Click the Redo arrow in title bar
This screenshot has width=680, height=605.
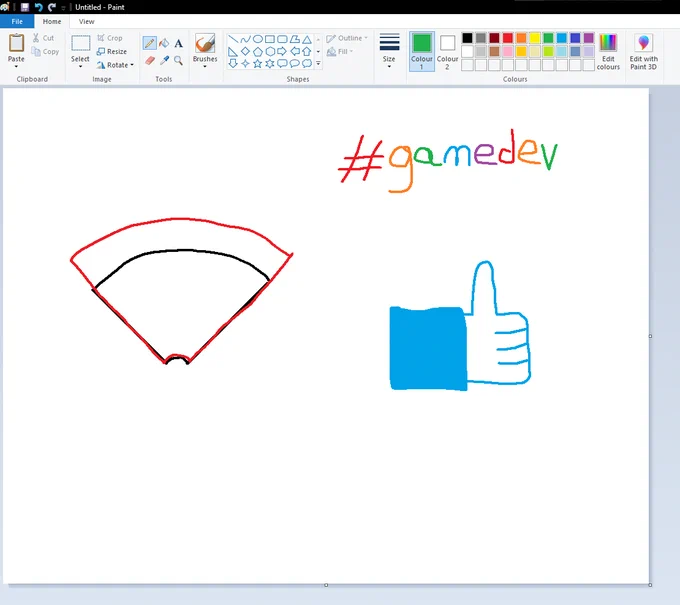click(x=52, y=7)
